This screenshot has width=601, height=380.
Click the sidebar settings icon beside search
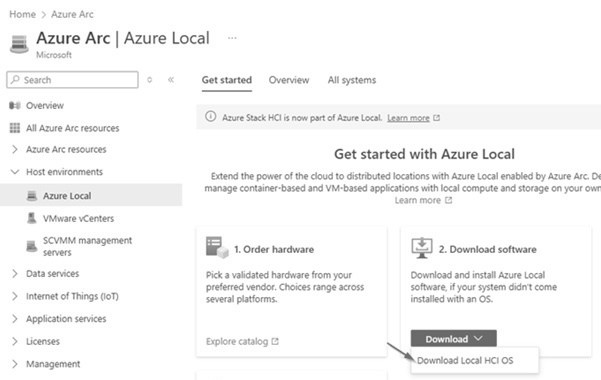pos(149,80)
